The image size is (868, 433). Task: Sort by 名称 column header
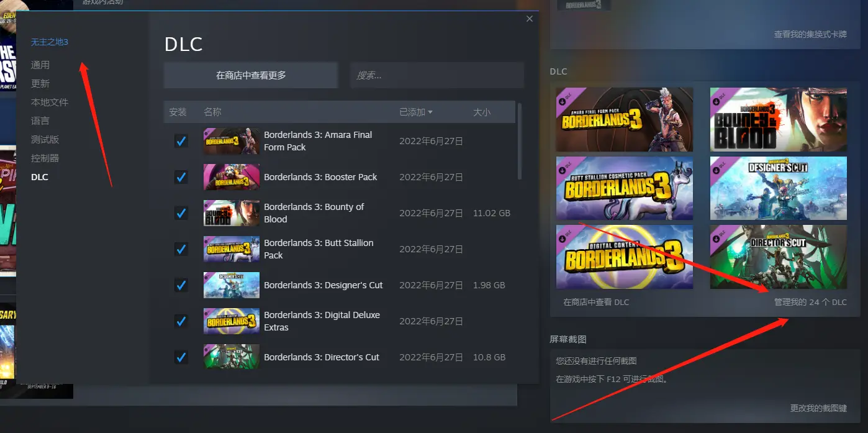(x=212, y=112)
